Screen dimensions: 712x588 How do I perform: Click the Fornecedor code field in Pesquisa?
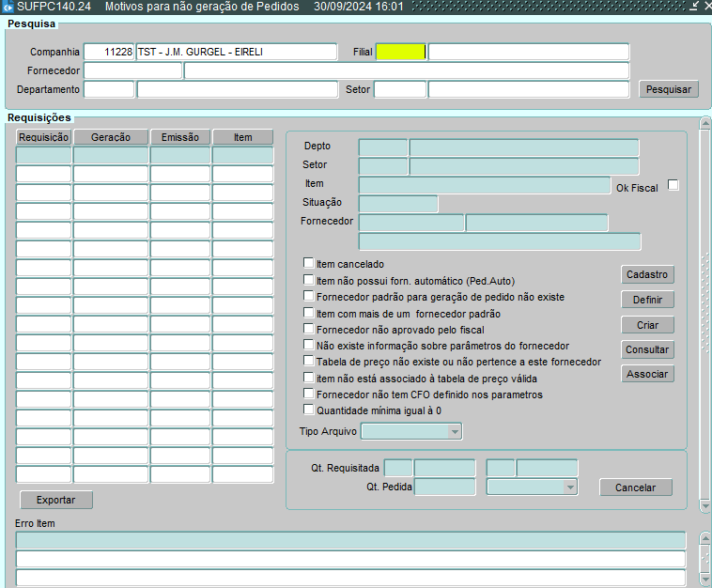coord(132,70)
